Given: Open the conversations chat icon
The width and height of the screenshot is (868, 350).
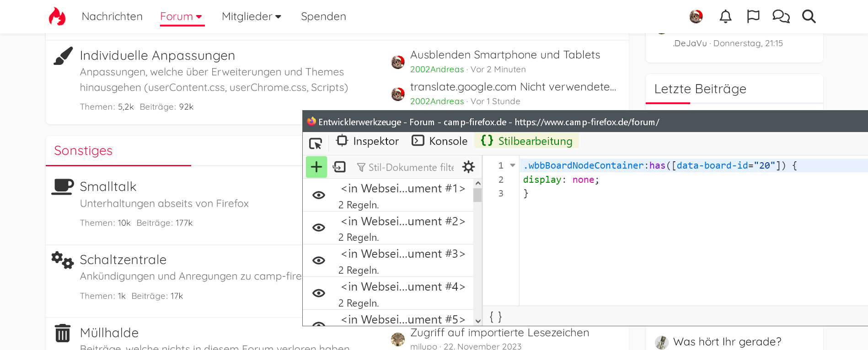Looking at the screenshot, I should [x=781, y=16].
